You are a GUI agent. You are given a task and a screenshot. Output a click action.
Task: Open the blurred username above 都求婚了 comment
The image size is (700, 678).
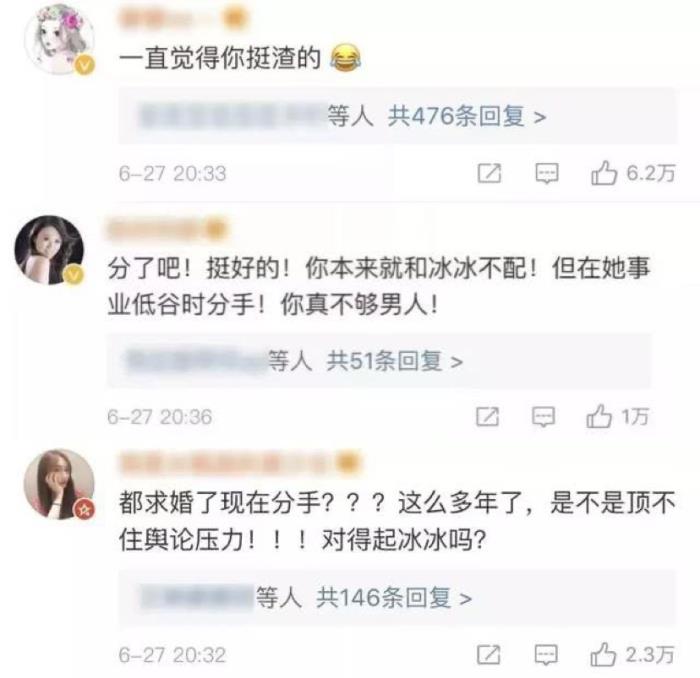tap(240, 463)
